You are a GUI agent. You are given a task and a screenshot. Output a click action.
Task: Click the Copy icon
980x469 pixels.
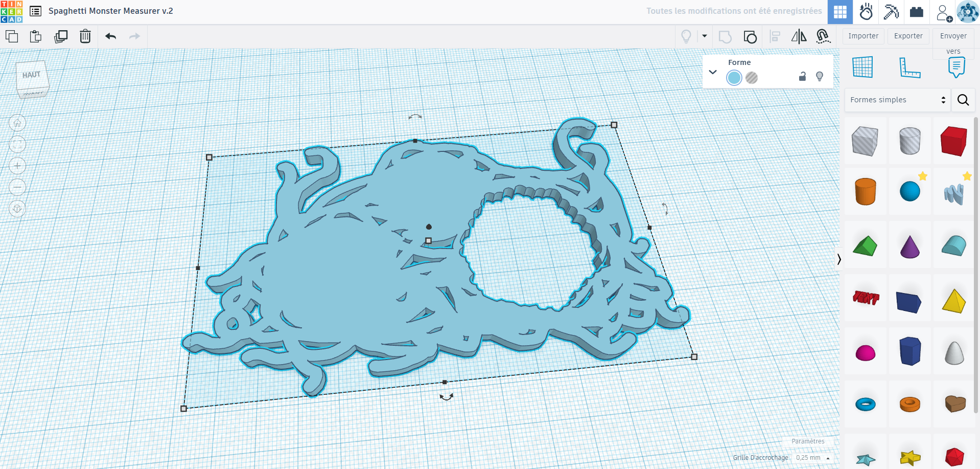[12, 36]
